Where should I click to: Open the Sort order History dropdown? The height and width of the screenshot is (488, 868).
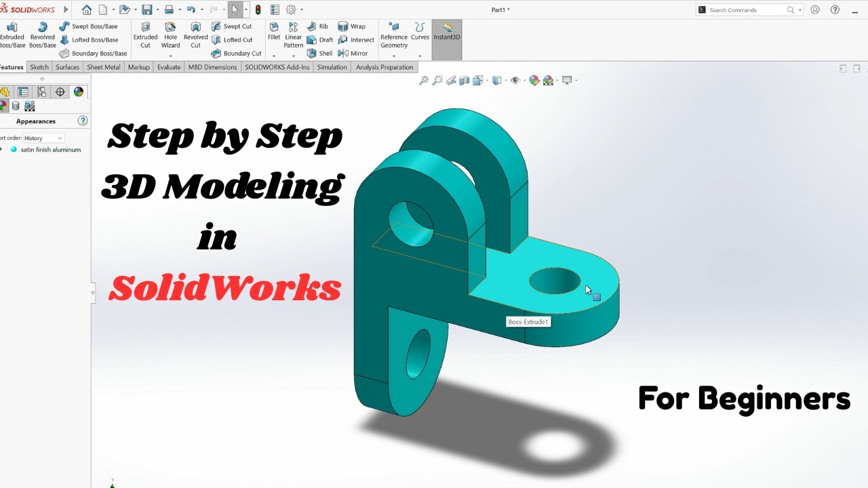tap(43, 138)
